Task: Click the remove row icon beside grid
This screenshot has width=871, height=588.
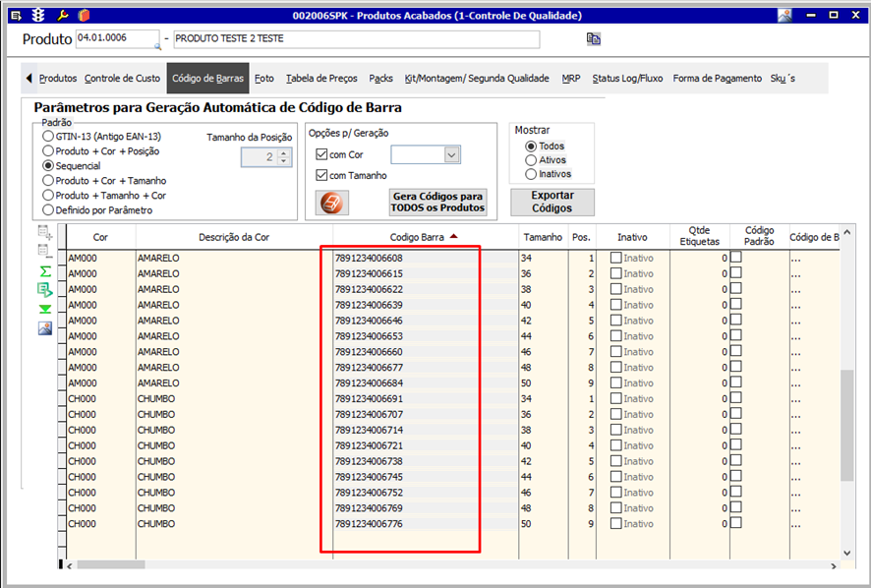Action: tap(45, 251)
